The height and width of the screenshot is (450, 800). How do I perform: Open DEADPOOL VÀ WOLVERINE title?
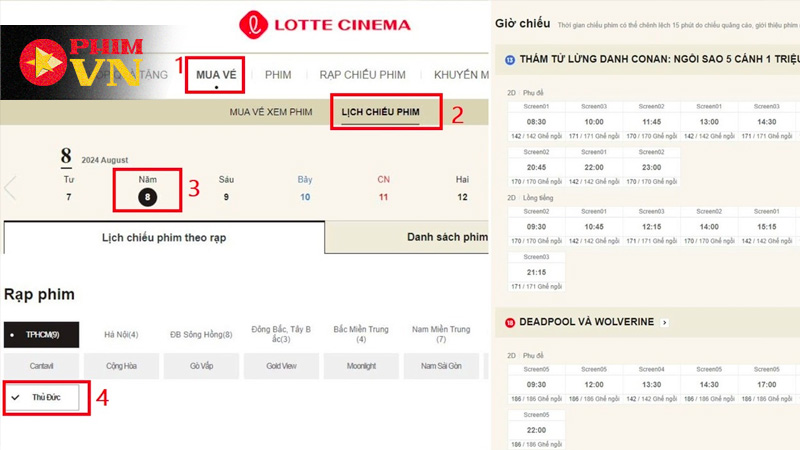[x=586, y=322]
